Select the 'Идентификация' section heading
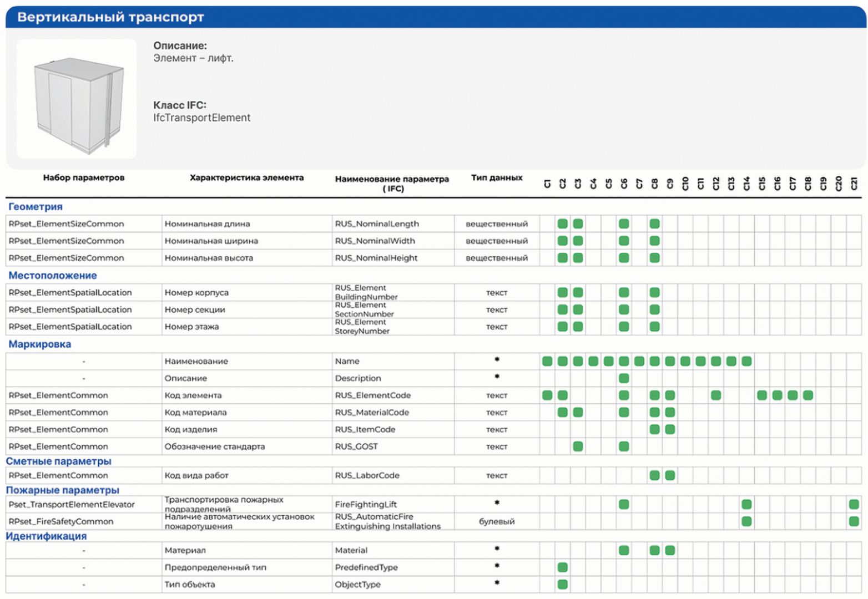The width and height of the screenshot is (868, 599). [46, 536]
